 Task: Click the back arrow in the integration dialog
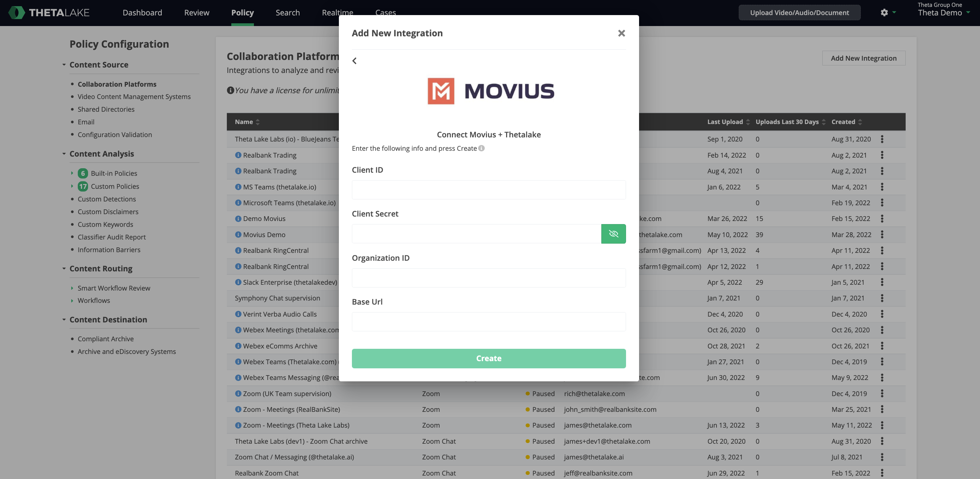(354, 61)
